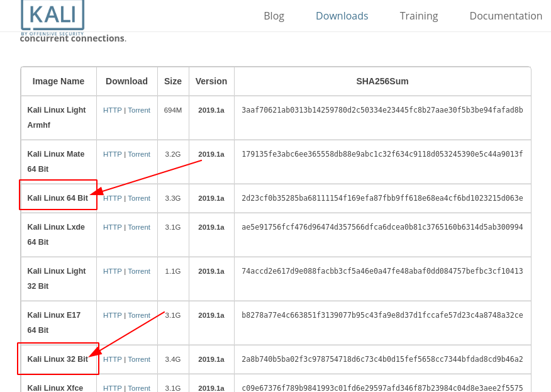Click Torrent link for Kali Linux Mate 64 Bit
The height and width of the screenshot is (392, 551).
[139, 154]
